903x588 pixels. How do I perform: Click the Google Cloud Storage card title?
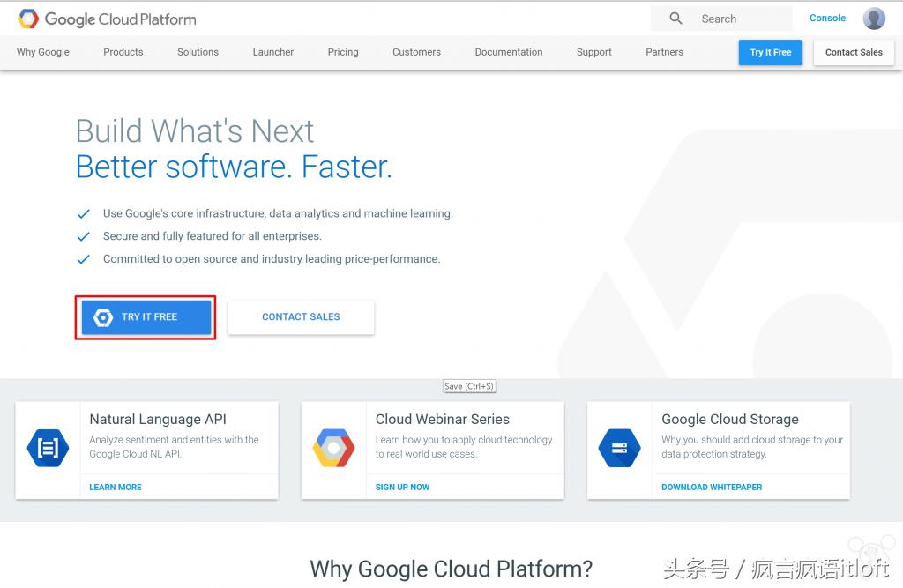[729, 420]
